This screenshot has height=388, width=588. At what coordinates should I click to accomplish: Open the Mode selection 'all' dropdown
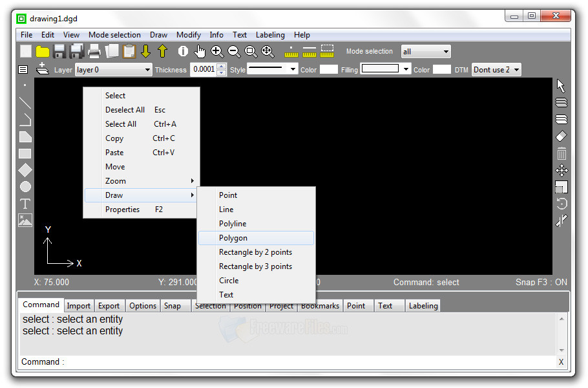pyautogui.click(x=426, y=51)
